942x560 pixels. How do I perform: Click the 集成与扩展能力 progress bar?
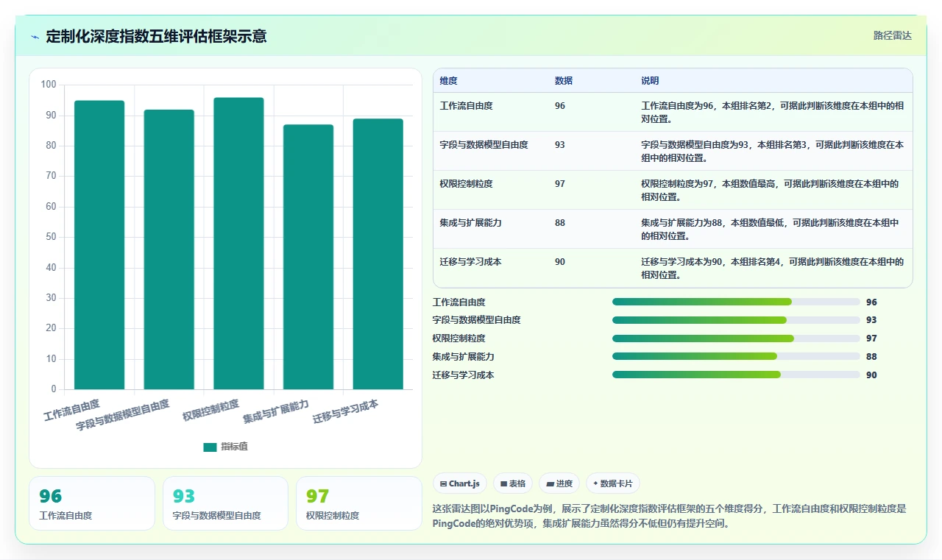pyautogui.click(x=736, y=356)
